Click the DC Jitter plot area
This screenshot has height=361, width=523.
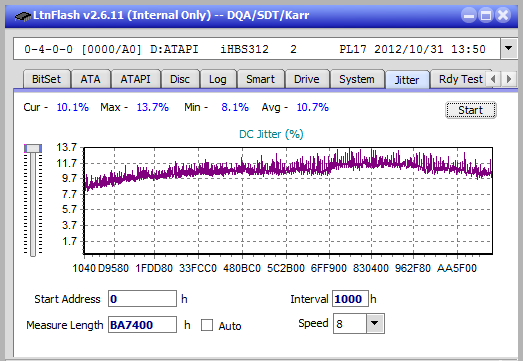pyautogui.click(x=288, y=201)
